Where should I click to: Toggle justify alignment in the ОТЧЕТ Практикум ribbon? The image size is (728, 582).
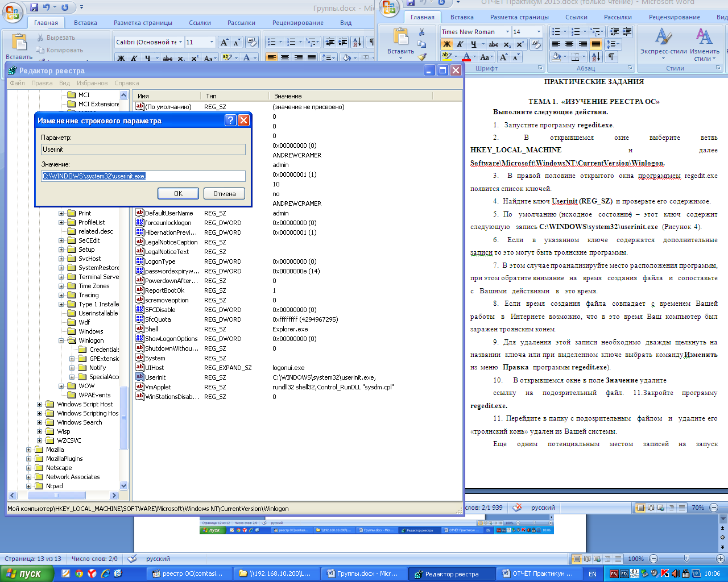595,44
